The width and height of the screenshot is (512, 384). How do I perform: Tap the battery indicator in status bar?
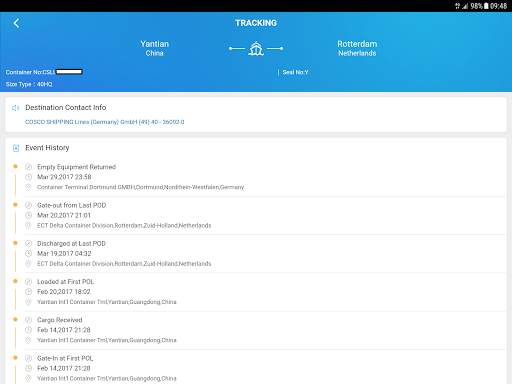coord(486,6)
